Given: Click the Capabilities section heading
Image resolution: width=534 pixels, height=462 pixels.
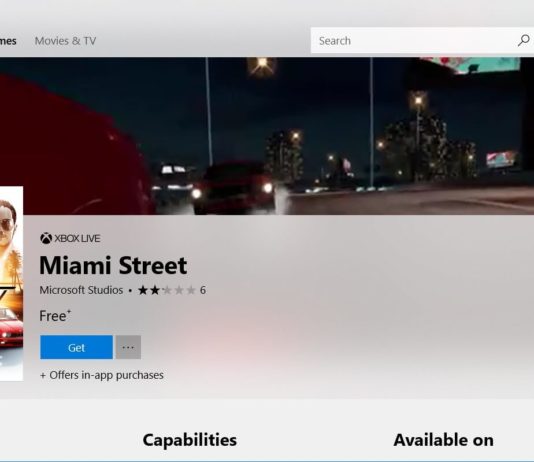Looking at the screenshot, I should pos(190,440).
